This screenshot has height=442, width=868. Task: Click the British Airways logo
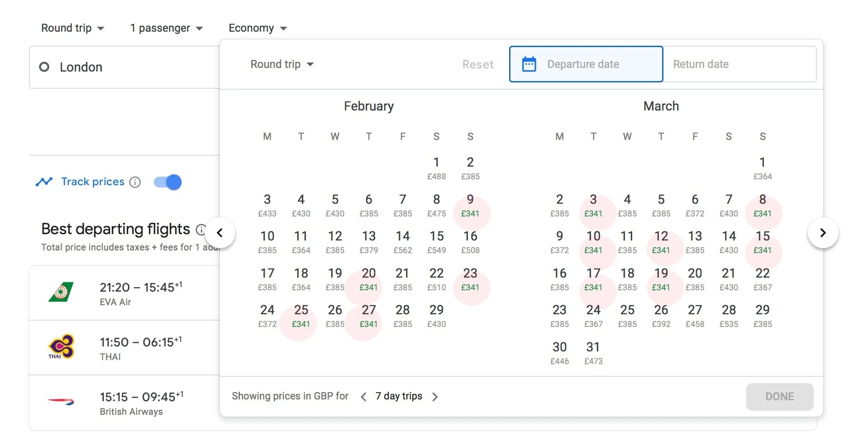pos(61,402)
